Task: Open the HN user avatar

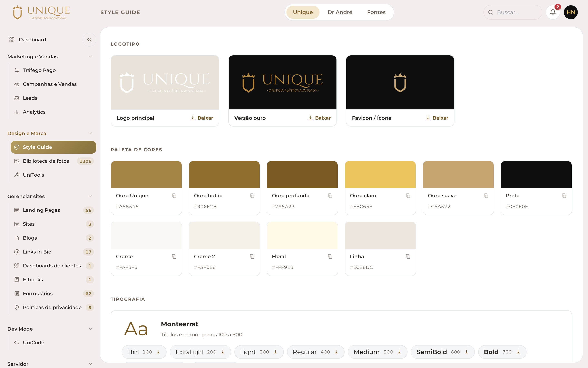Action: 570,12
